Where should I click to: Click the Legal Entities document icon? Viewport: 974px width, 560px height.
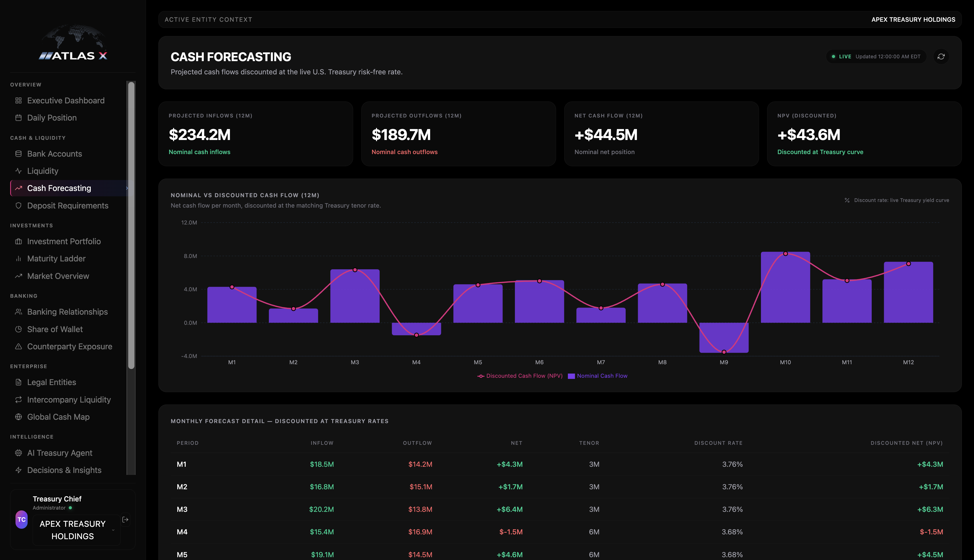[x=19, y=382]
